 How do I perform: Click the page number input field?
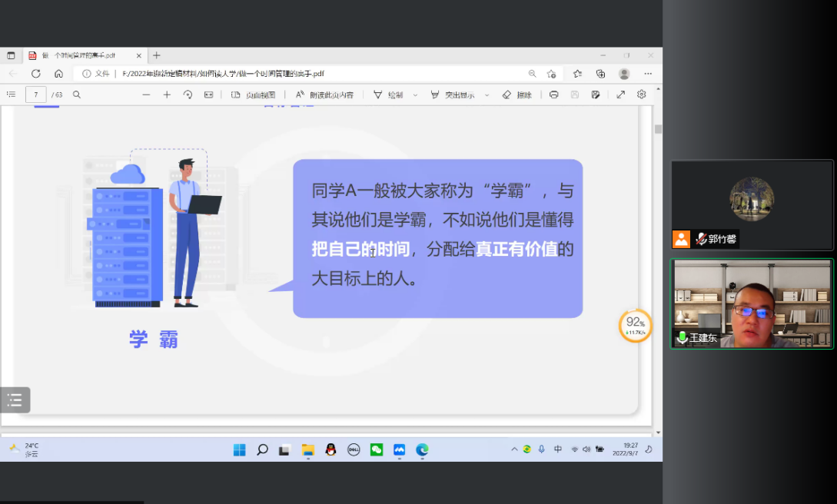tap(35, 94)
